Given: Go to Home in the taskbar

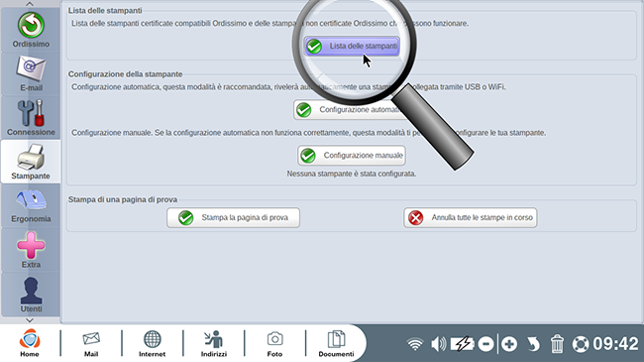Looking at the screenshot, I should click(x=30, y=343).
